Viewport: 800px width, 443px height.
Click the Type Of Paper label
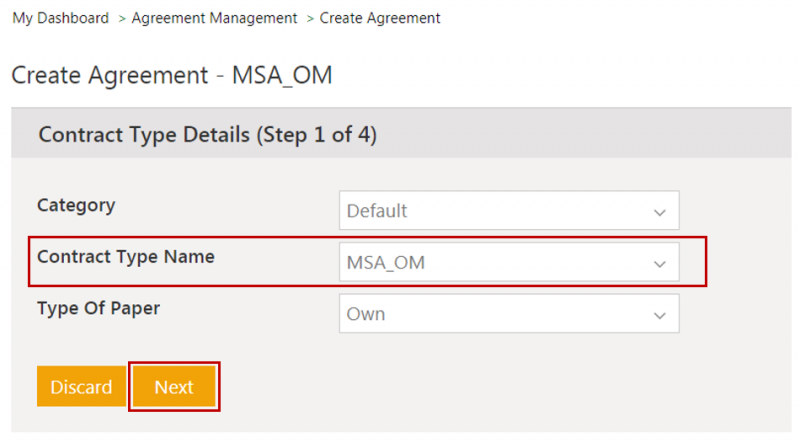tap(98, 308)
